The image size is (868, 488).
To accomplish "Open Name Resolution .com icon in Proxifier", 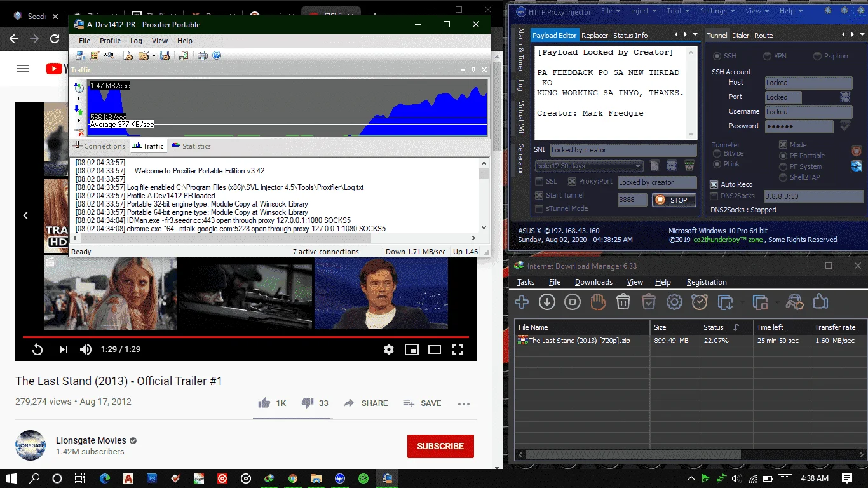I will 110,56.
